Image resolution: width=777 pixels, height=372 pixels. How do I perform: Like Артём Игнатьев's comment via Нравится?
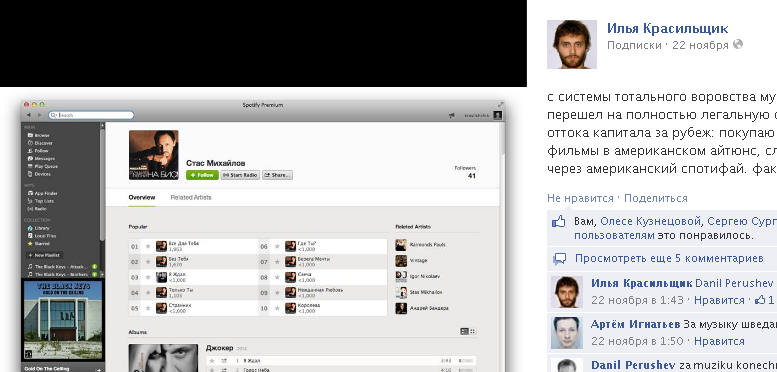click(x=719, y=341)
